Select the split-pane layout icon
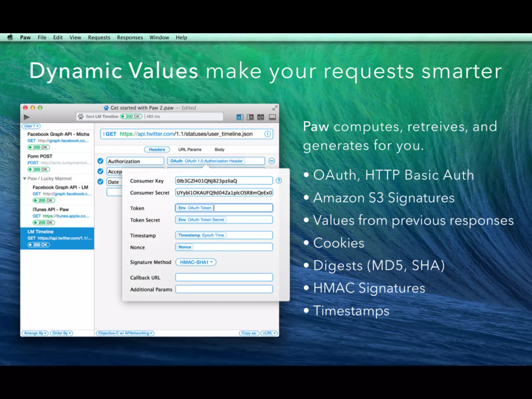The height and width of the screenshot is (399, 532). [261, 117]
